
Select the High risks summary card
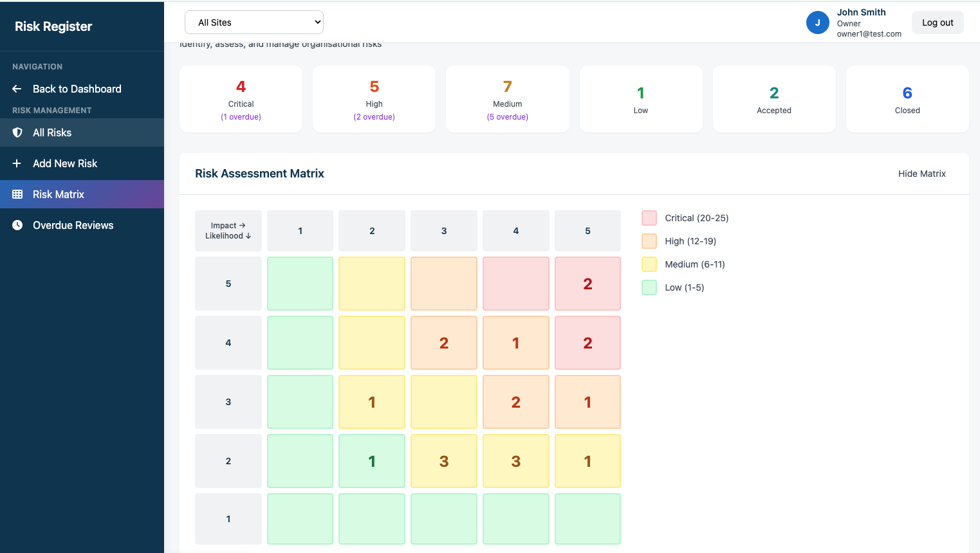pyautogui.click(x=374, y=99)
